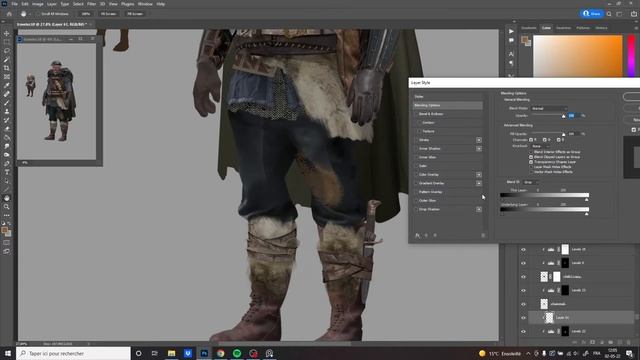The height and width of the screenshot is (360, 640).
Task: Click fx icon at Layer Style bottom
Action: [x=417, y=236]
